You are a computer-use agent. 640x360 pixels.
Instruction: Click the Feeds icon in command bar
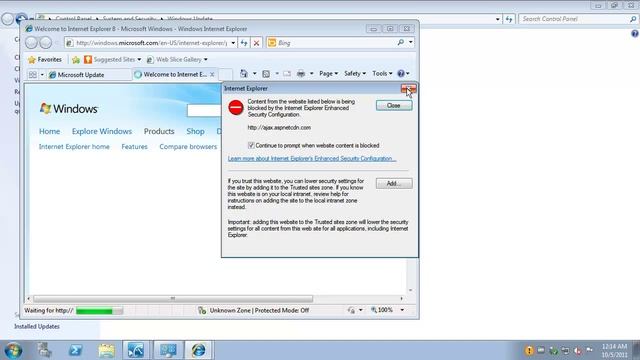coord(266,73)
